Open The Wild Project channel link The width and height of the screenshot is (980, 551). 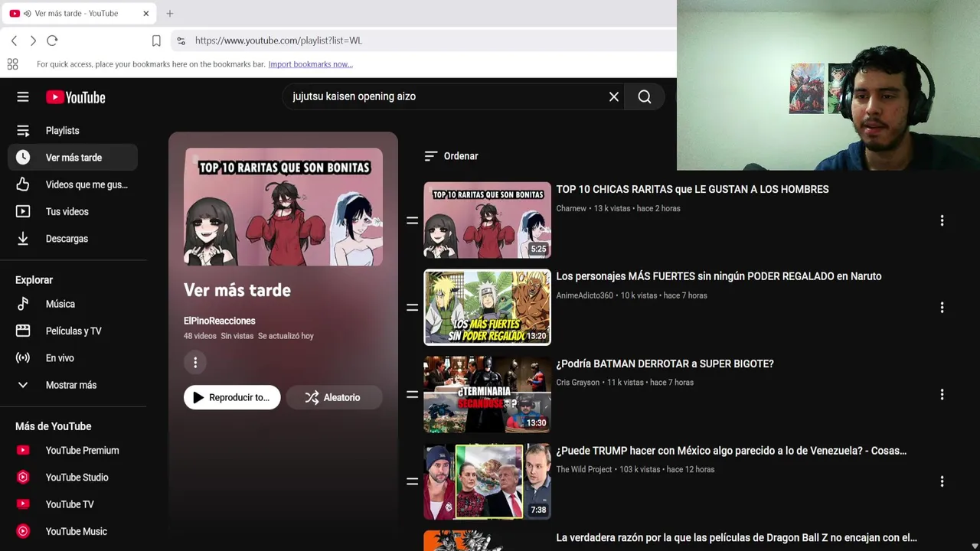(x=584, y=470)
